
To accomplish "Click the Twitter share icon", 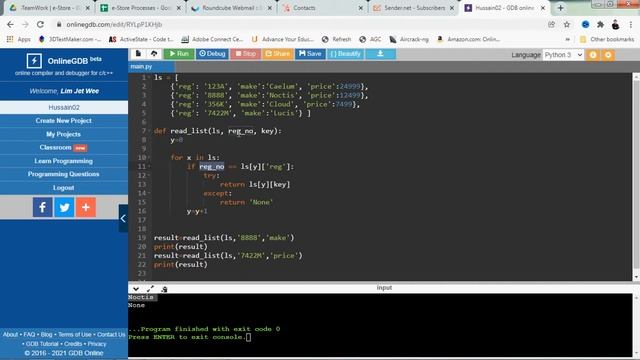I will click(x=64, y=207).
